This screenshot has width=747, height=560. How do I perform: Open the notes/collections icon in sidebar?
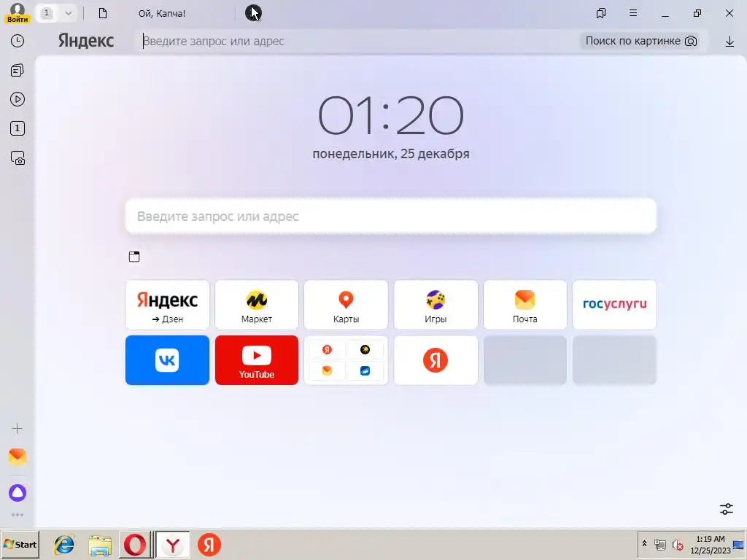18,71
